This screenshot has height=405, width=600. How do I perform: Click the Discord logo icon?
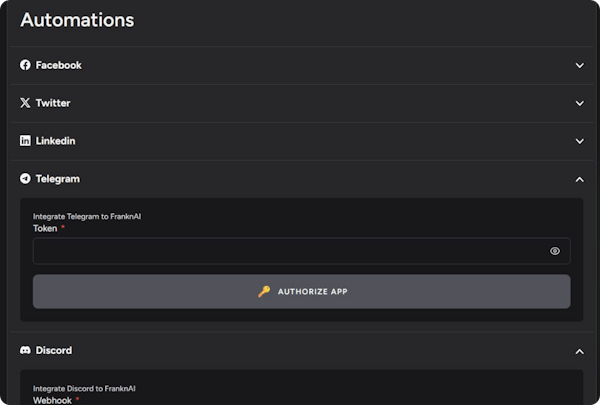(26, 351)
